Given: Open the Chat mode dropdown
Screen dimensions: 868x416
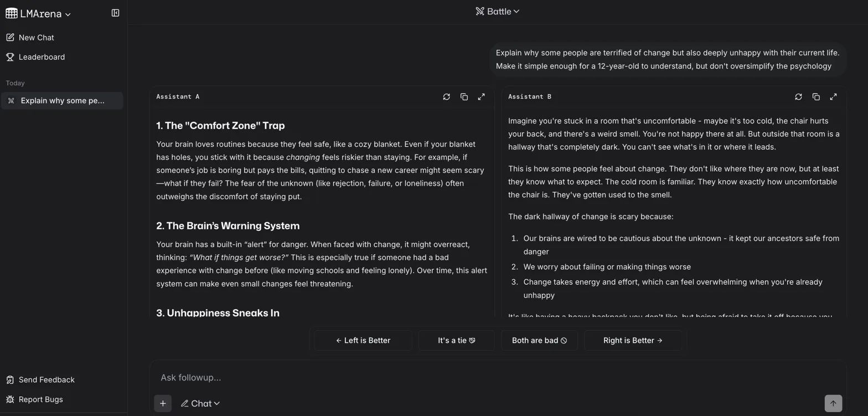Looking at the screenshot, I should [x=200, y=403].
